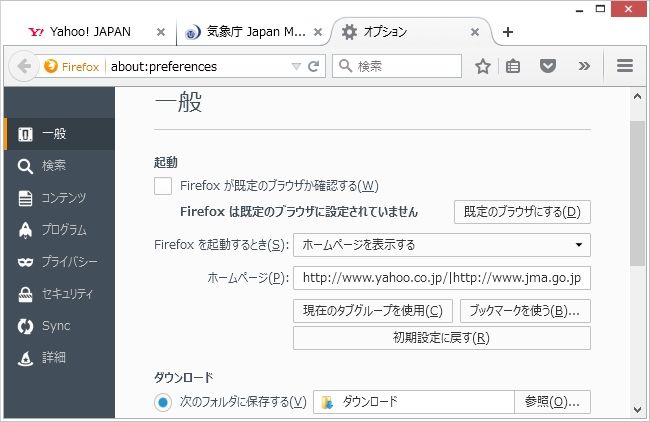Image resolution: width=650 pixels, height=422 pixels.
Task: Click the セキュリティ lock icon in sidebar
Action: pos(25,294)
